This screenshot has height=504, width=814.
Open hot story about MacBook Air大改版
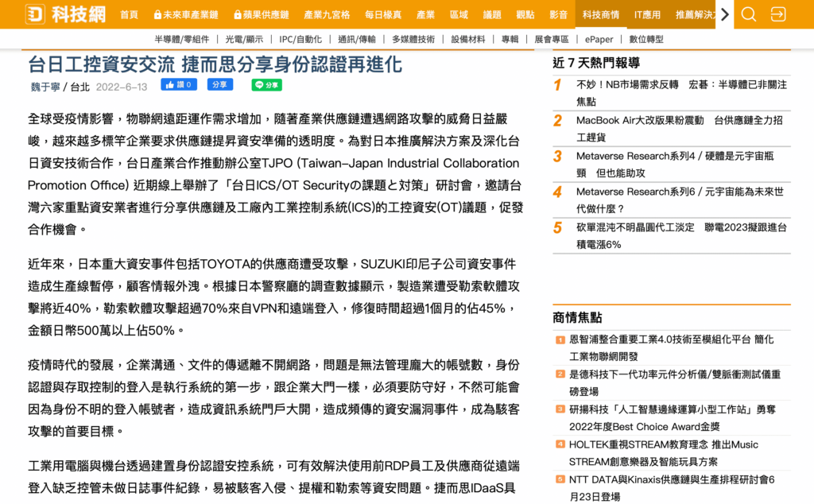click(680, 129)
